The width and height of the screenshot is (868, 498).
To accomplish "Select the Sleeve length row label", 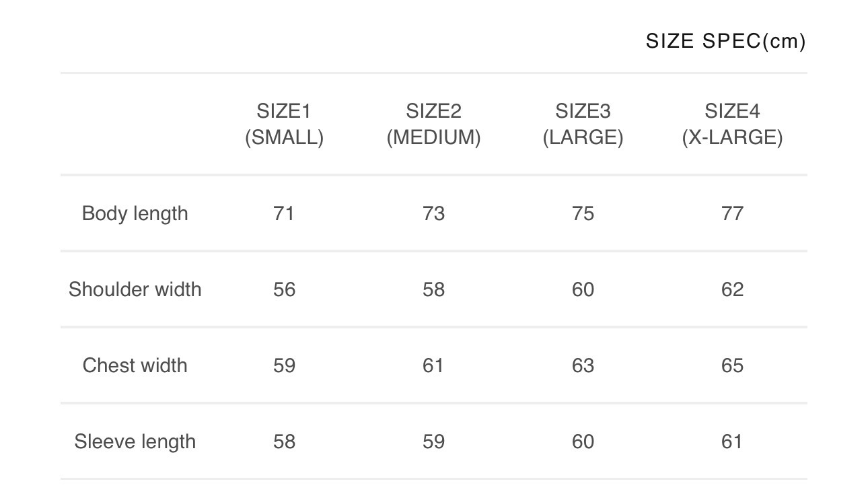I will pyautogui.click(x=135, y=441).
